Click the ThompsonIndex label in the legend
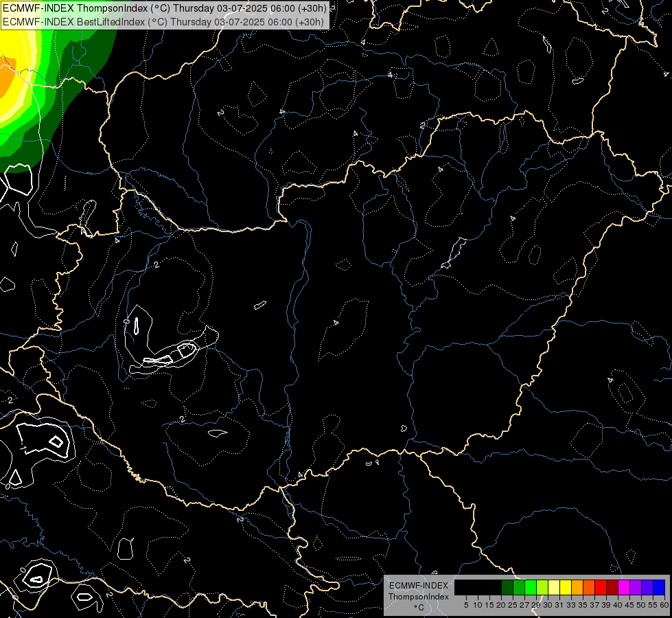The height and width of the screenshot is (618, 672). pyautogui.click(x=419, y=597)
